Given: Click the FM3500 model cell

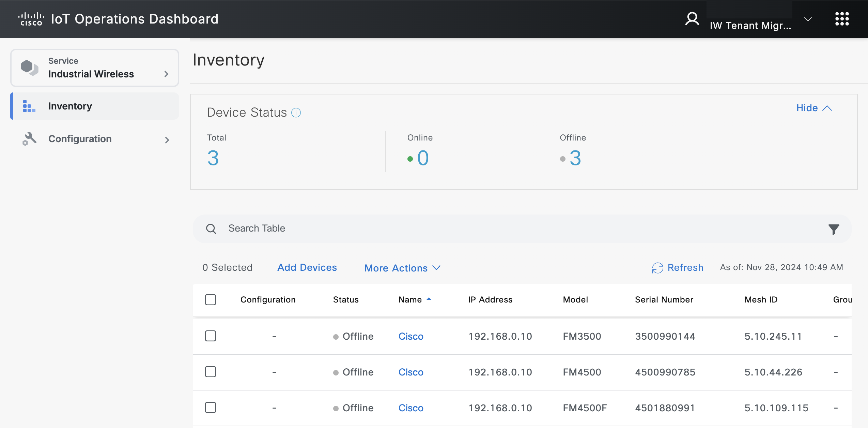Looking at the screenshot, I should pos(582,337).
